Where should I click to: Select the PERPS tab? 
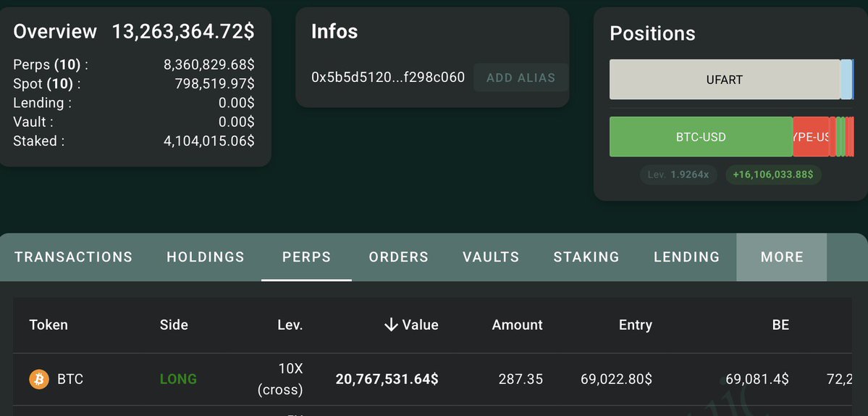pos(306,257)
